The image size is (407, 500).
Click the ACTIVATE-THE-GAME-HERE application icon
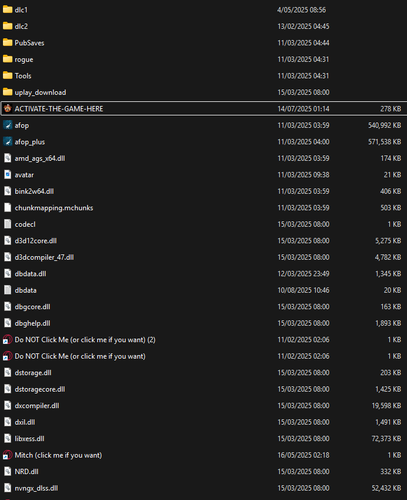coord(7,109)
